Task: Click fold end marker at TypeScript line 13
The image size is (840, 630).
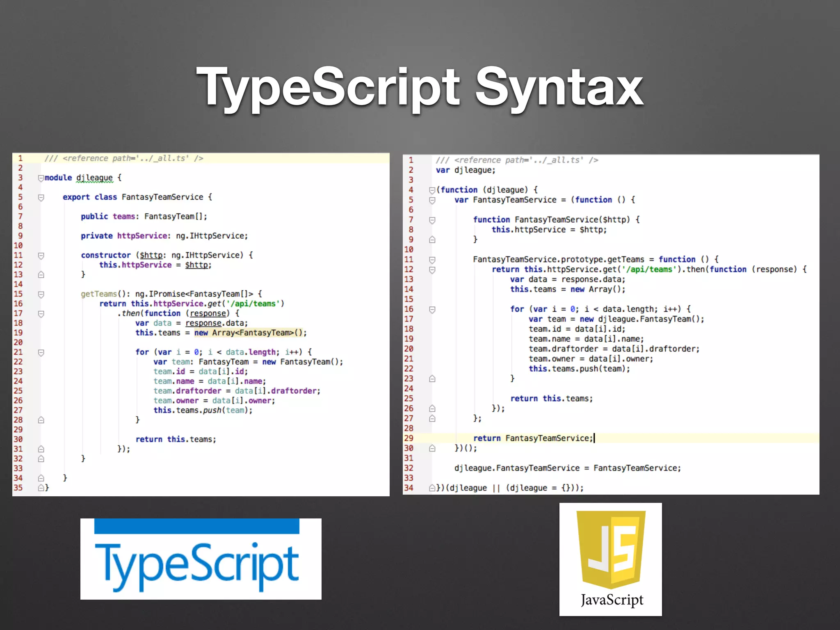Action: point(41,274)
